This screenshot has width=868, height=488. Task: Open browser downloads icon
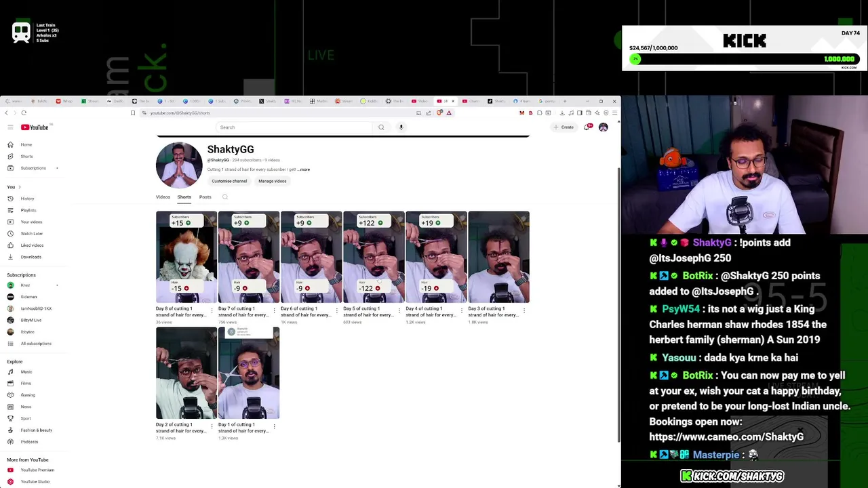pyautogui.click(x=562, y=113)
